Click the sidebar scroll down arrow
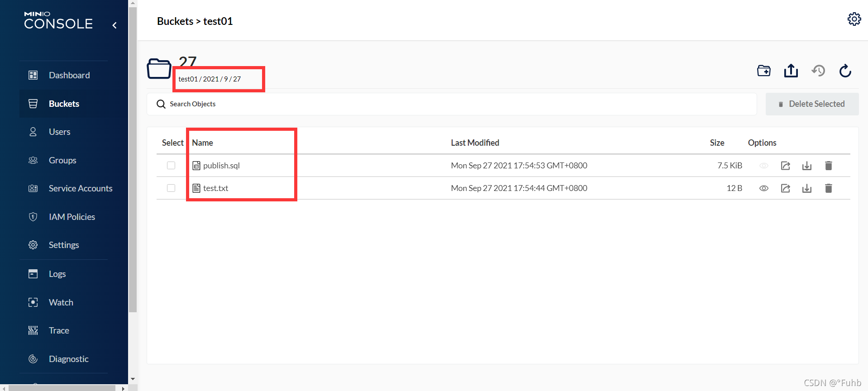The image size is (868, 391). [133, 379]
